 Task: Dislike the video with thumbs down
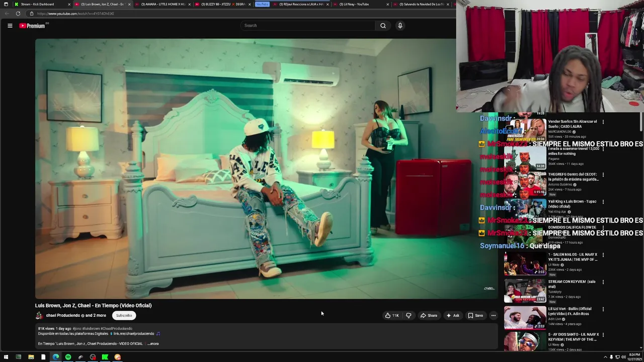409,316
